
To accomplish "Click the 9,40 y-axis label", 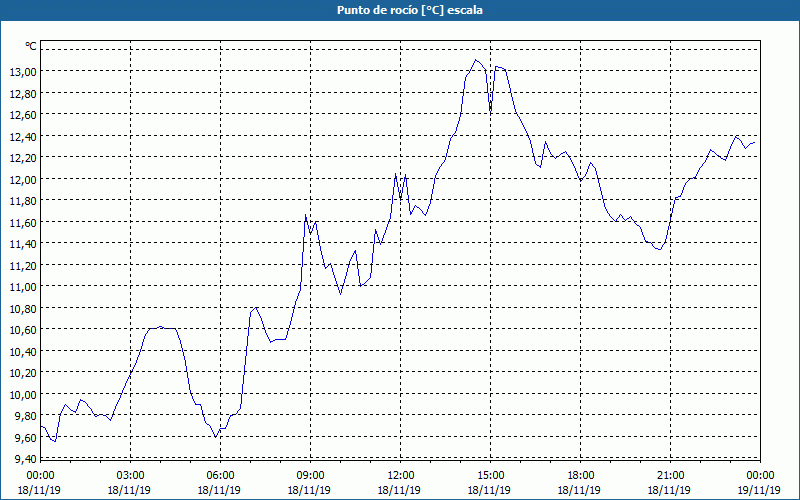I will (x=26, y=459).
